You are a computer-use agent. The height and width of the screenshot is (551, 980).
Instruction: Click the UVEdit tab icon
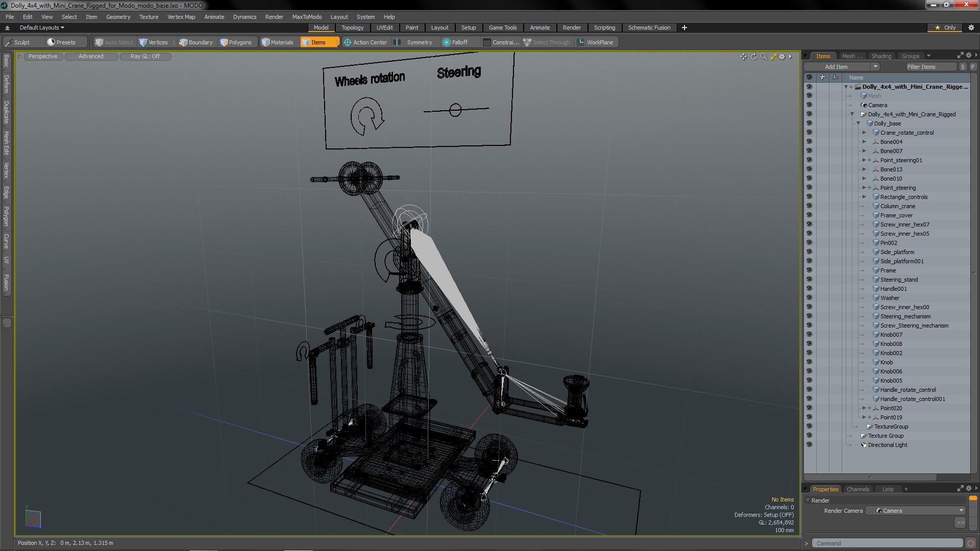coord(384,28)
